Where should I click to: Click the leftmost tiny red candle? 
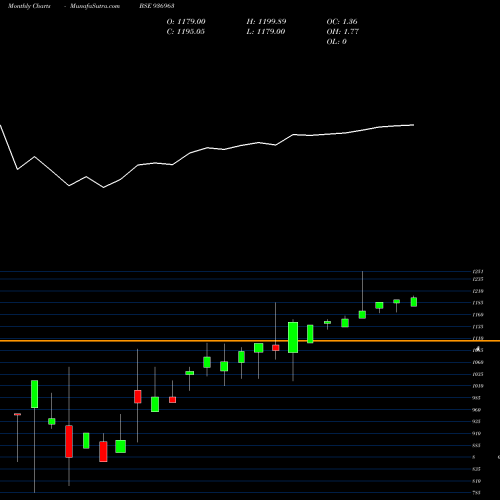click(x=17, y=414)
